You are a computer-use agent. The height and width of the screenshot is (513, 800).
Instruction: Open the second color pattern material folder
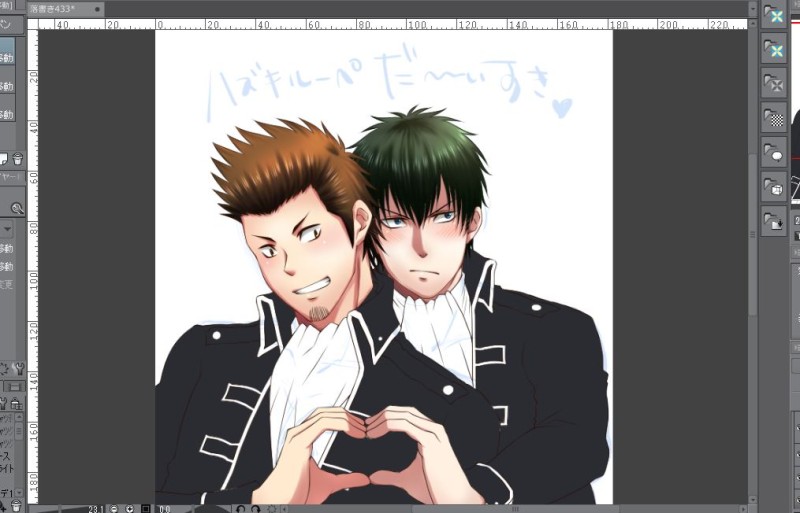tap(774, 49)
